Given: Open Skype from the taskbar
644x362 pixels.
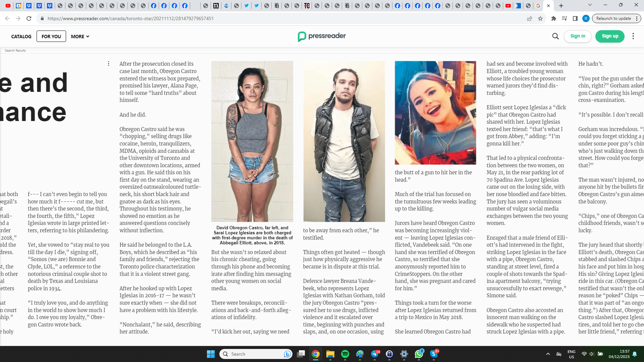Looking at the screenshot, I should [434, 354].
